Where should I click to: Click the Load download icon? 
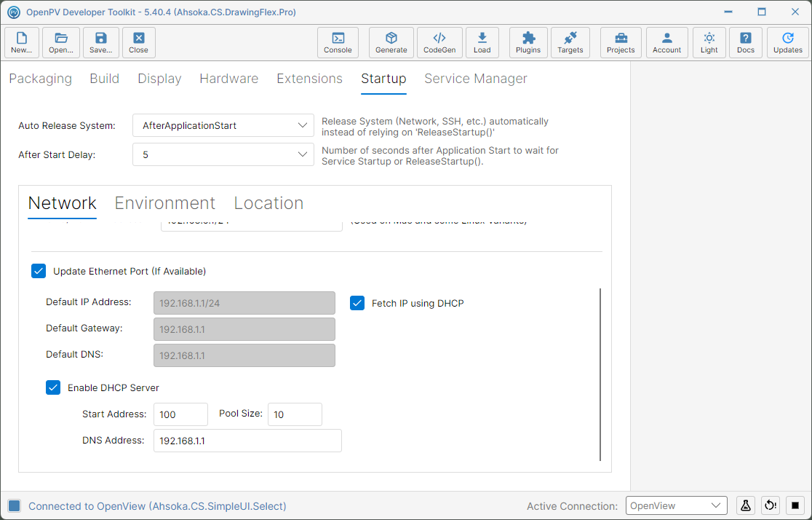coord(482,42)
